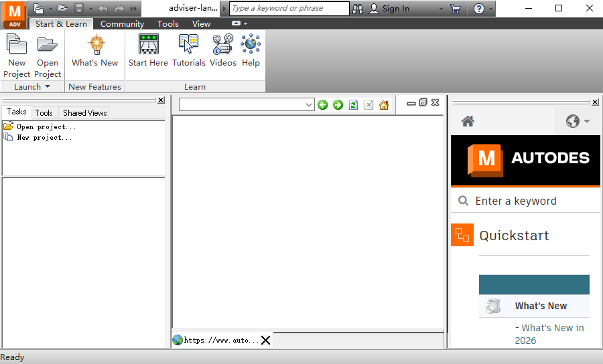Close the browser tab with X icon
Viewport: 603px width, 364px height.
(265, 340)
